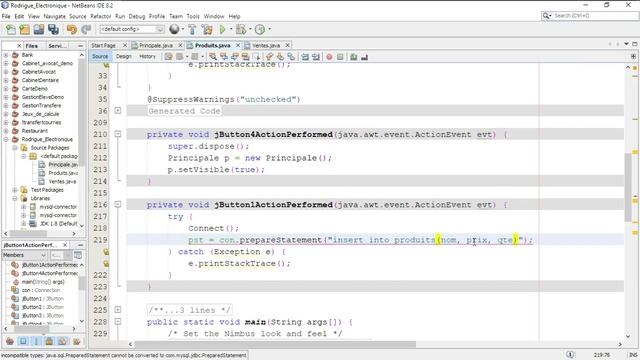
Task: Click the Undo toolbar icon
Action: [x=72, y=29]
